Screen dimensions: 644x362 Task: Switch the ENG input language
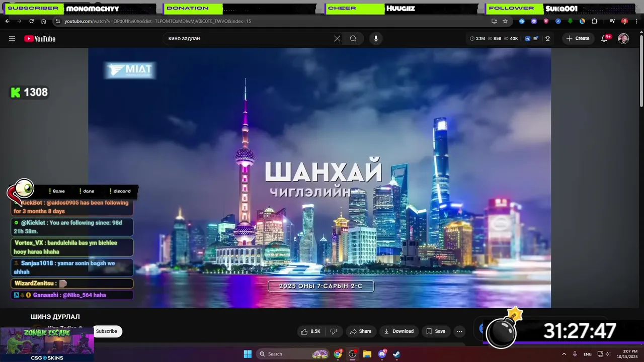(588, 354)
